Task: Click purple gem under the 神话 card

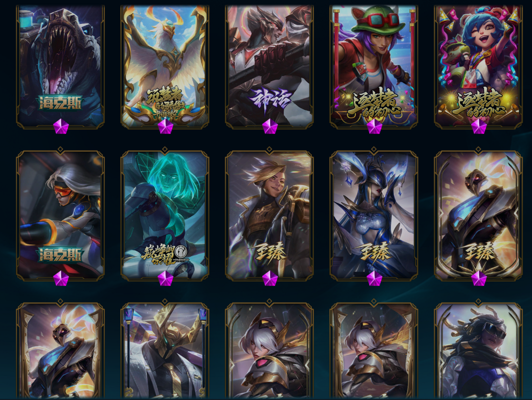Action: [270, 126]
